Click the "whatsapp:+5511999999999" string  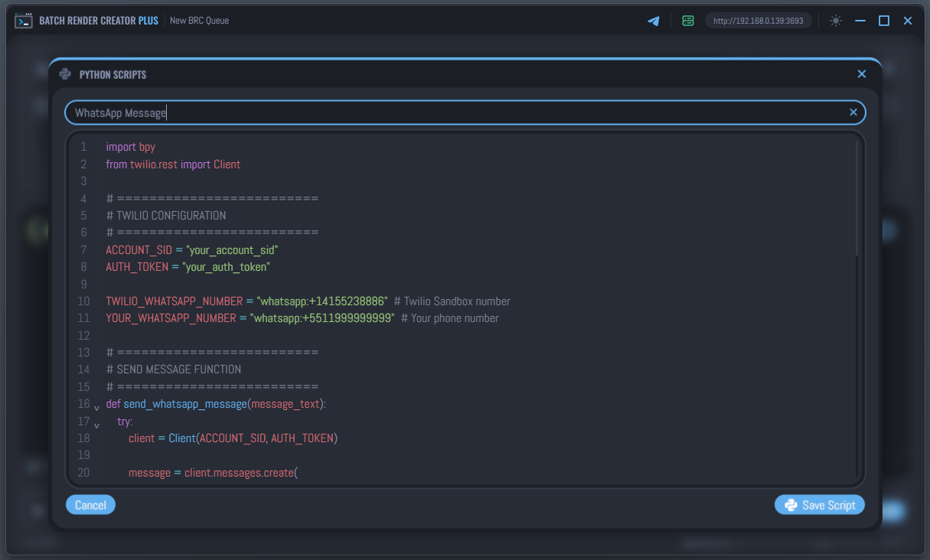pyautogui.click(x=322, y=318)
